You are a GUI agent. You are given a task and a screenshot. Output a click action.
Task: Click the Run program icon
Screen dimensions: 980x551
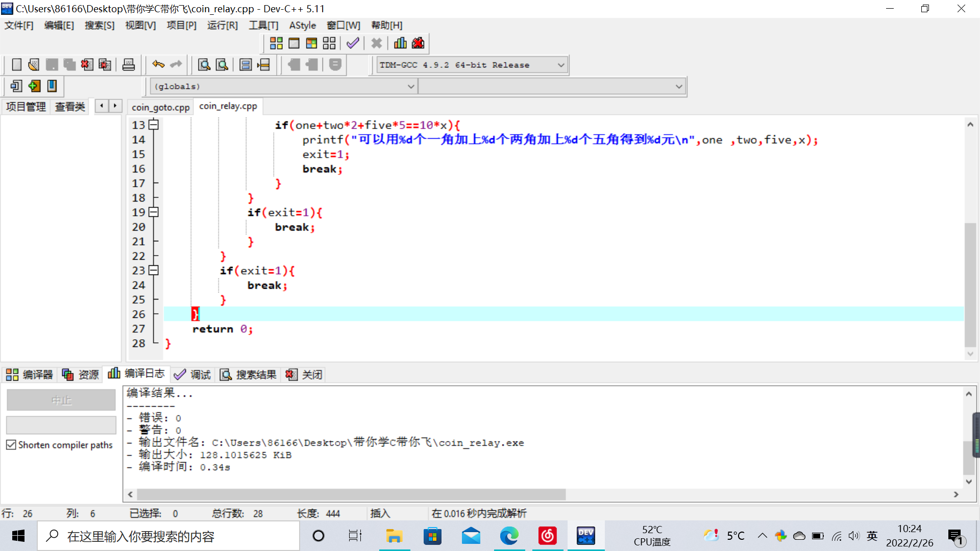point(294,43)
